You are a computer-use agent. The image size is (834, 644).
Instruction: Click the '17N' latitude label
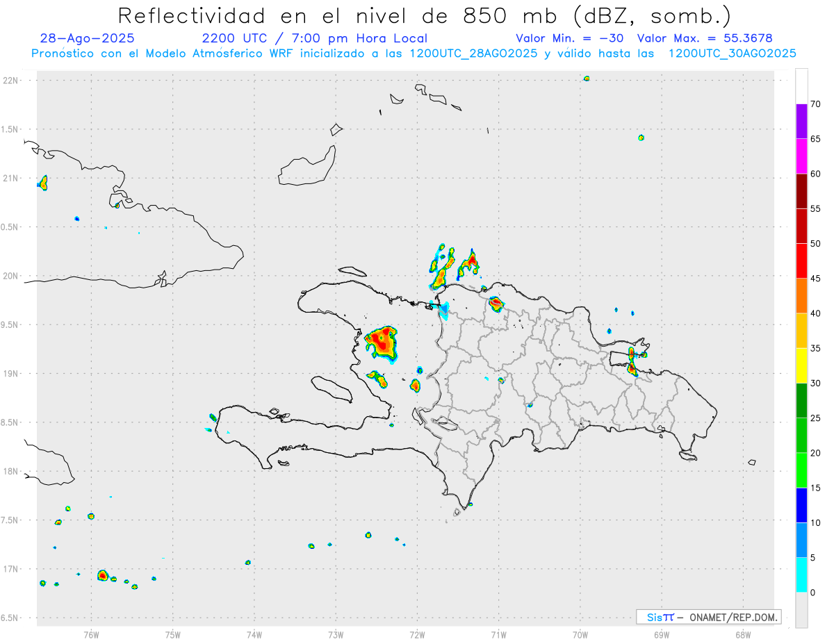(x=10, y=569)
